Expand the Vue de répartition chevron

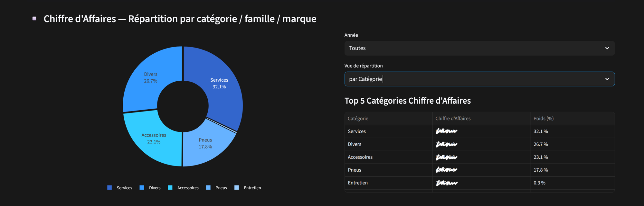click(607, 79)
